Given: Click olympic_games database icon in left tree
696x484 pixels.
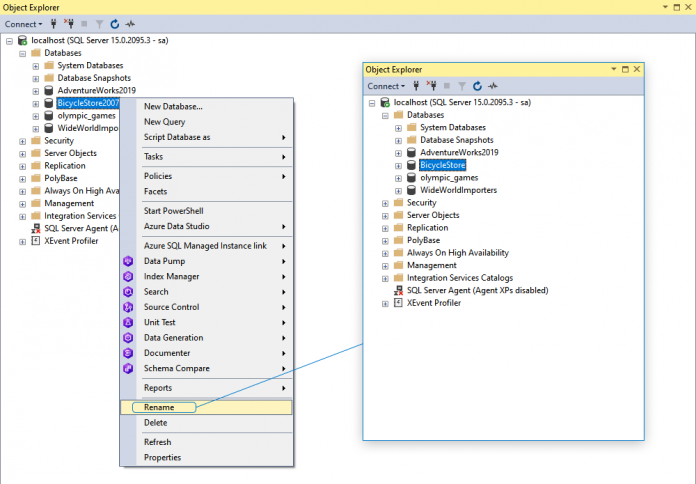Looking at the screenshot, I should 49,116.
